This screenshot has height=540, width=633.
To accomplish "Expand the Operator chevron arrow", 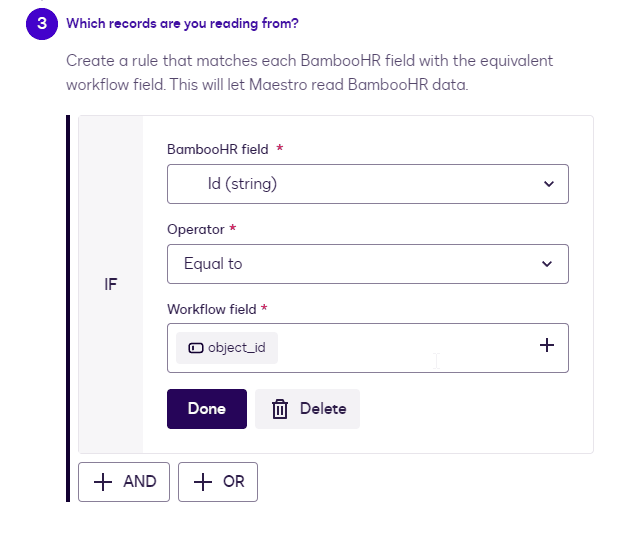I will pos(547,264).
